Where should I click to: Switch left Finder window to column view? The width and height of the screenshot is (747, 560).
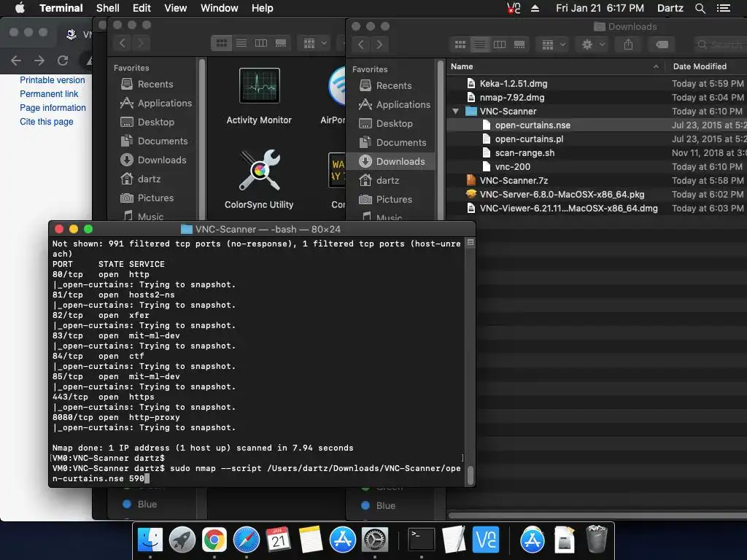pyautogui.click(x=261, y=43)
